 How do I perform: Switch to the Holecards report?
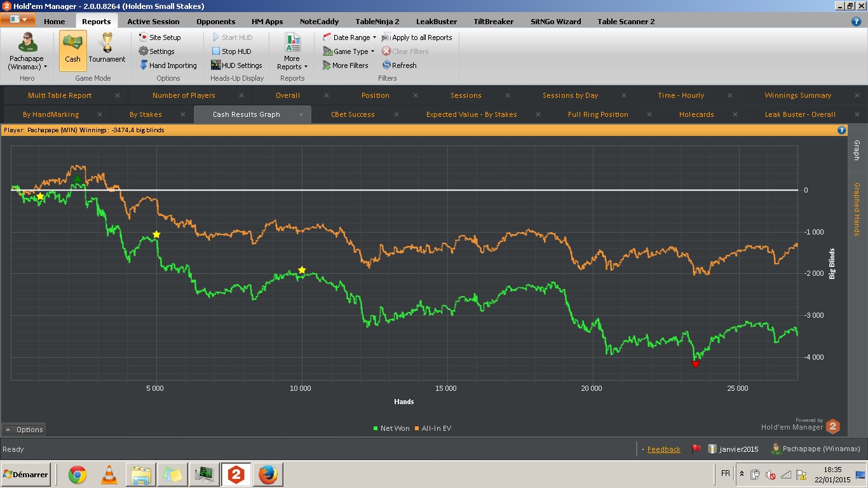tap(696, 114)
